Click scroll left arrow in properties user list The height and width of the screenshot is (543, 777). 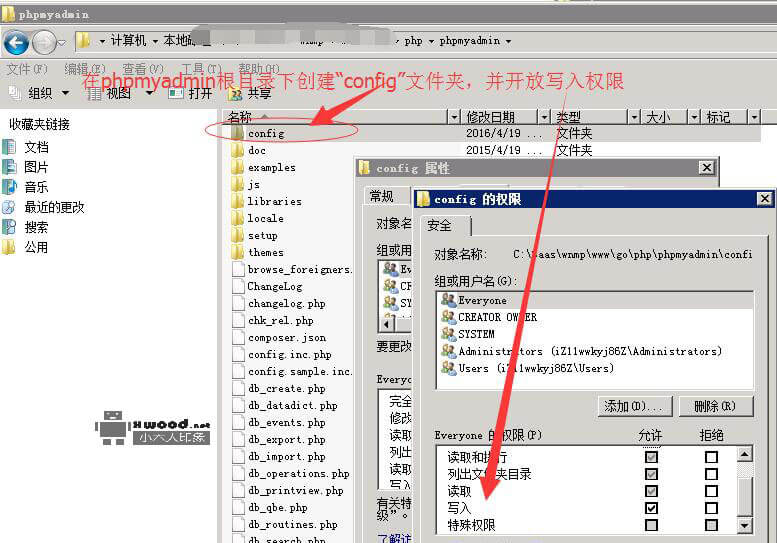(388, 324)
